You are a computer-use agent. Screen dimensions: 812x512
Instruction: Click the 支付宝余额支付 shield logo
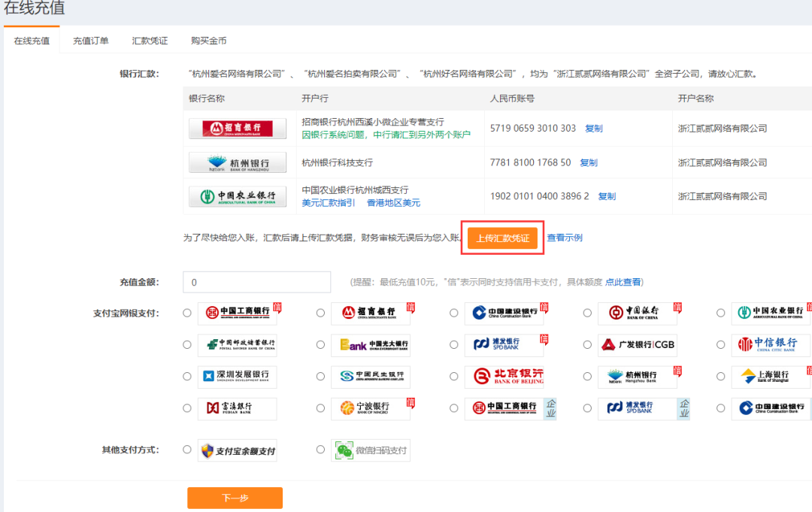click(x=237, y=451)
